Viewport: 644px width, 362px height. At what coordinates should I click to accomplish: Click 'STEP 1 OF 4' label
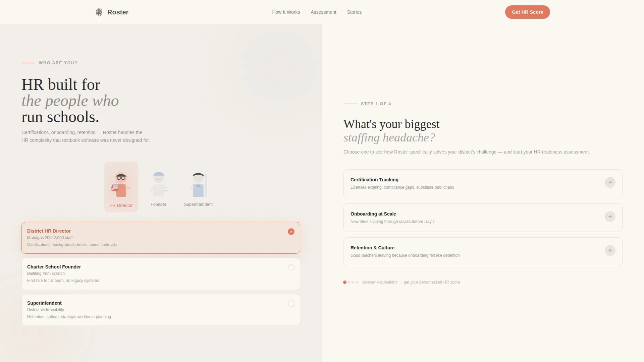click(x=376, y=104)
